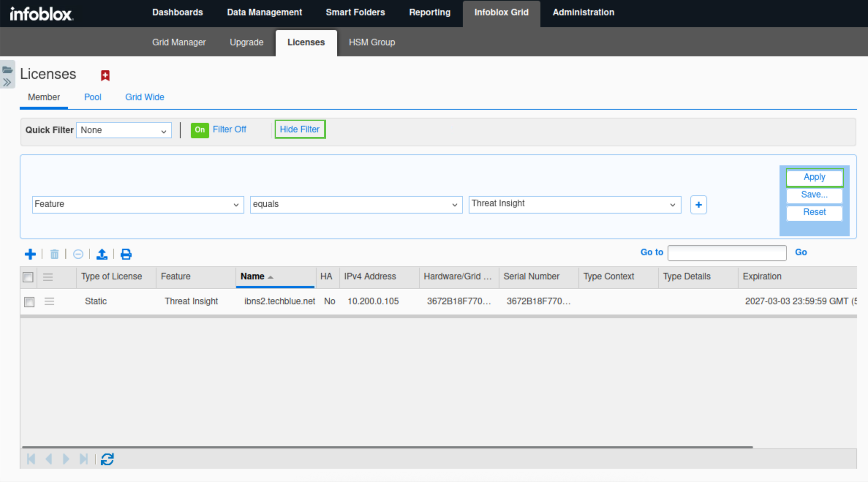
Task: Expand the Feature filter field dropdown
Action: (x=138, y=204)
